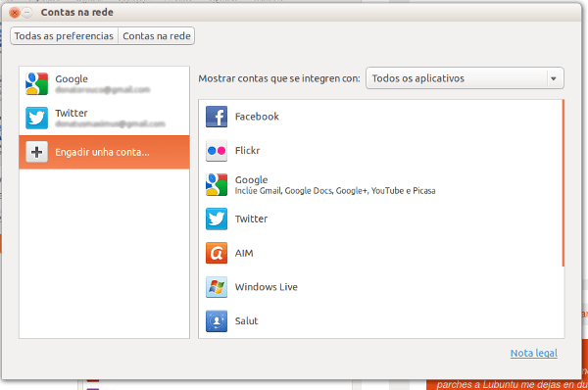The width and height of the screenshot is (588, 390).
Task: Click the Inclúe Gmail, Google Docs description text
Action: coord(335,191)
